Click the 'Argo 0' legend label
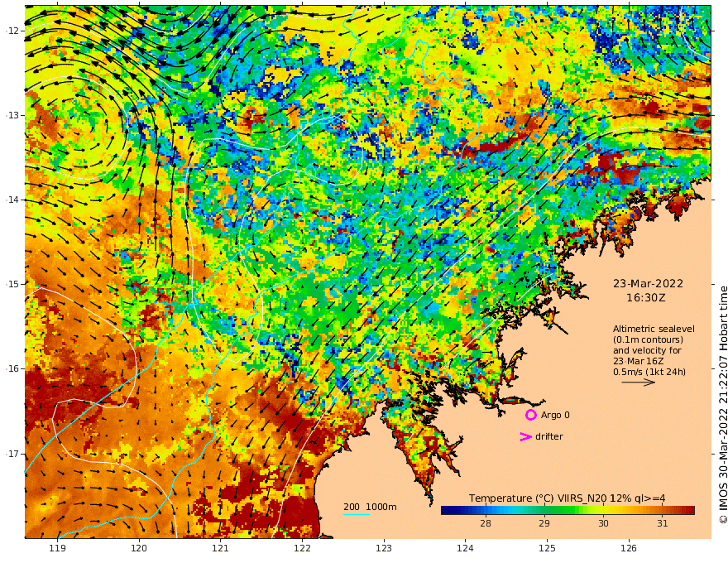The image size is (728, 563). point(555,415)
